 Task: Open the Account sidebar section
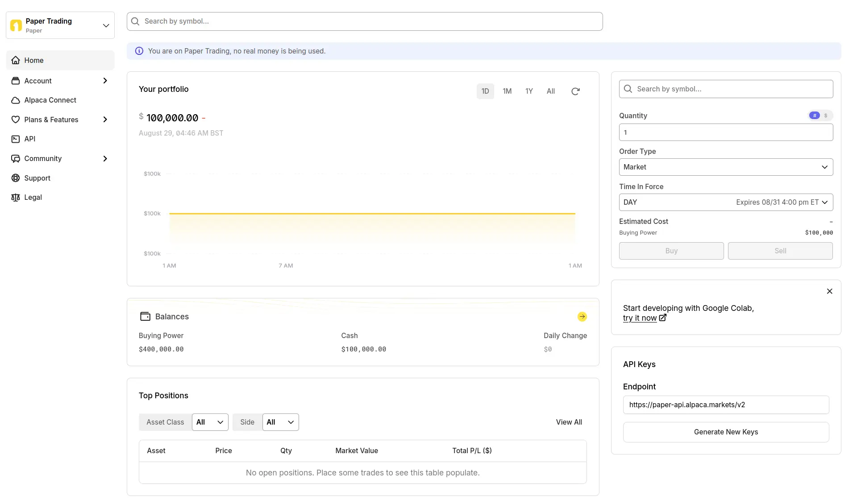pos(60,81)
